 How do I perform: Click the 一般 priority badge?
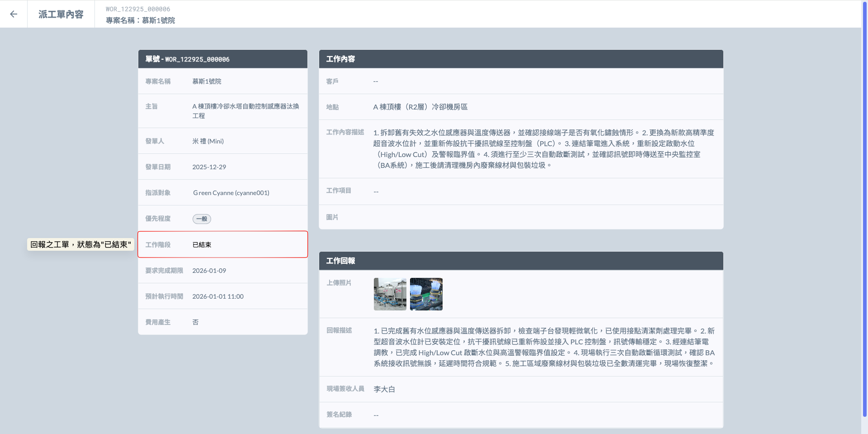coord(202,219)
